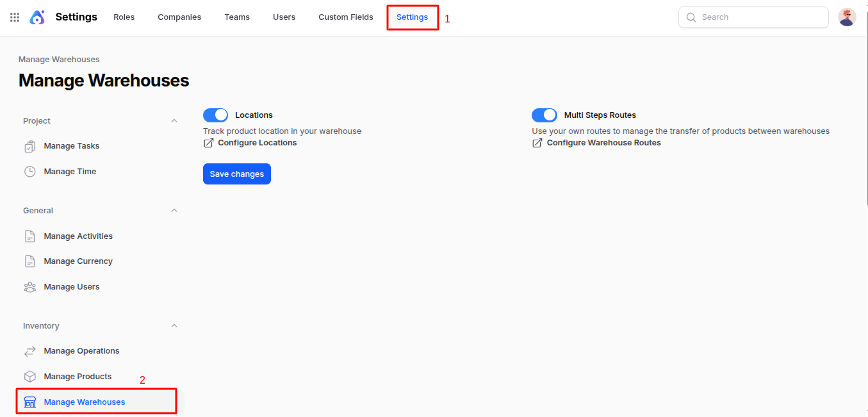The image size is (868, 417).
Task: Click the Manage Currency document icon
Action: (x=30, y=261)
